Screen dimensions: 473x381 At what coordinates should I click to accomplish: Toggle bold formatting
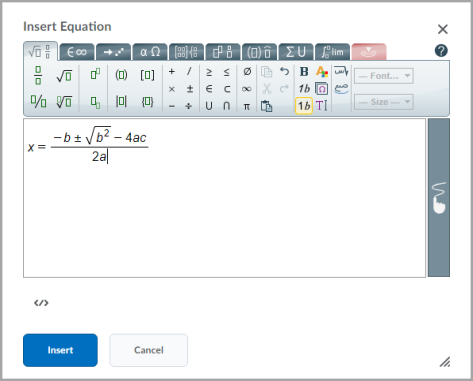[304, 71]
